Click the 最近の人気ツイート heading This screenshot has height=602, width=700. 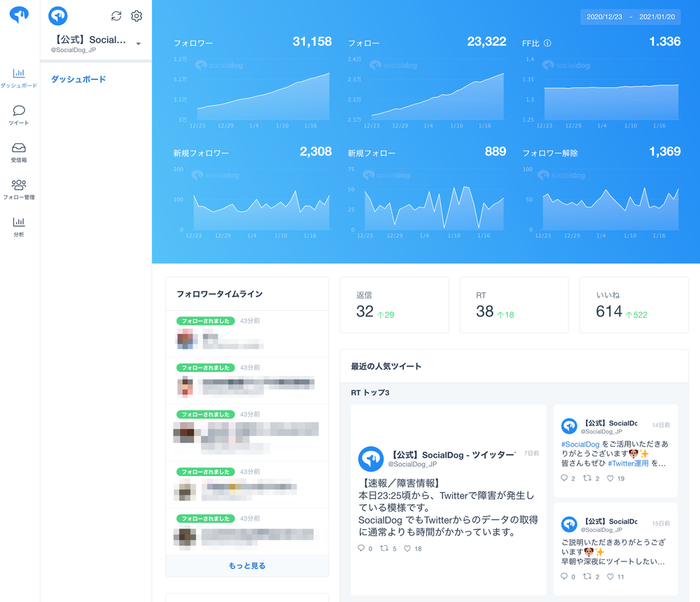click(x=386, y=366)
